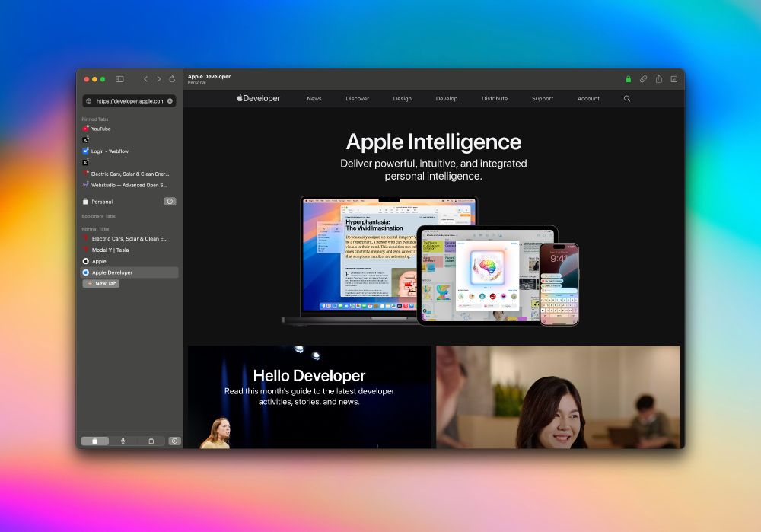761x532 pixels.
Task: Open the Distribute menu item
Action: pos(495,98)
